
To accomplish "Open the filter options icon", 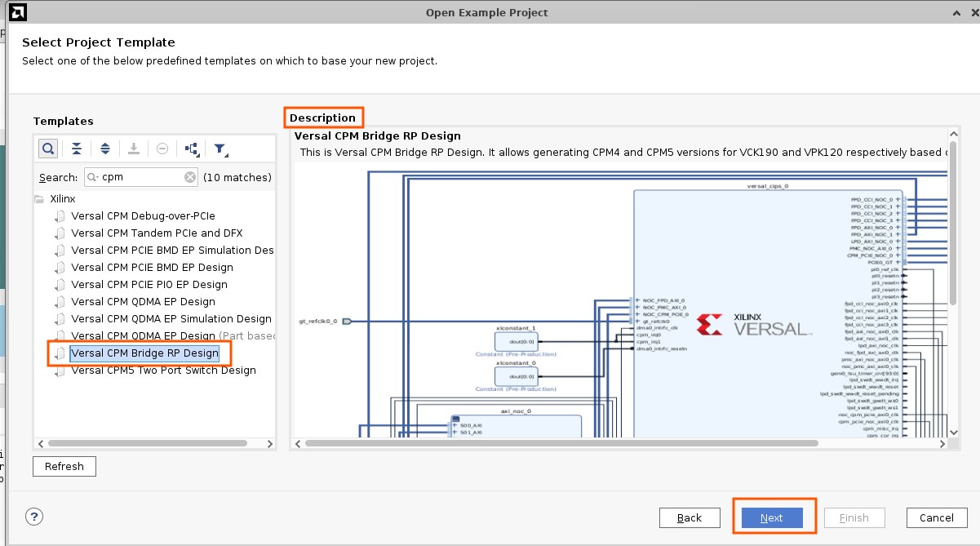I will coord(220,148).
